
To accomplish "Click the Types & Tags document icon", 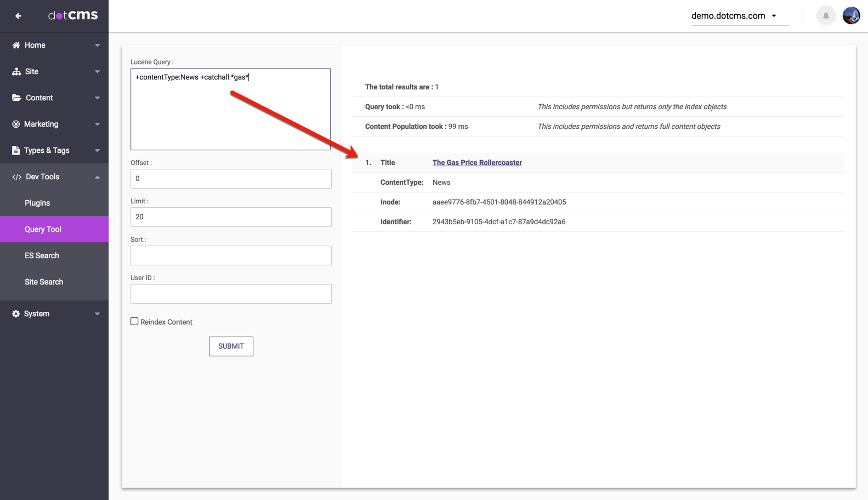I will pos(16,150).
